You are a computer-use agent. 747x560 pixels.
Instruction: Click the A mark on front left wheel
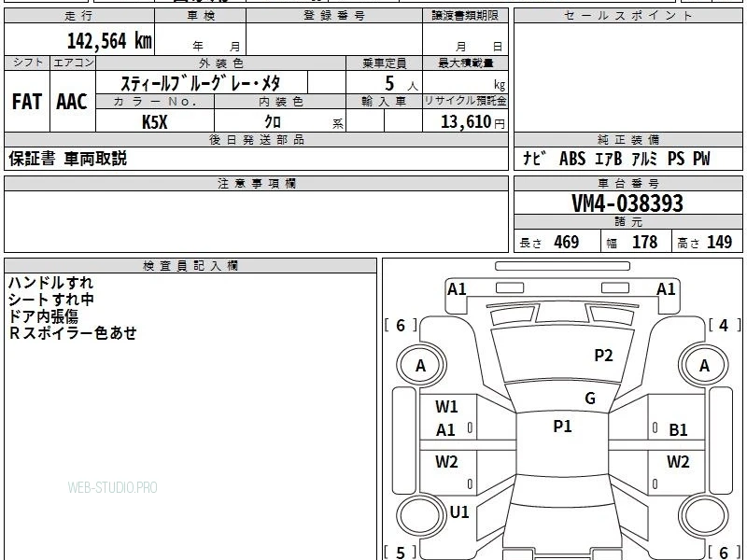click(x=420, y=366)
